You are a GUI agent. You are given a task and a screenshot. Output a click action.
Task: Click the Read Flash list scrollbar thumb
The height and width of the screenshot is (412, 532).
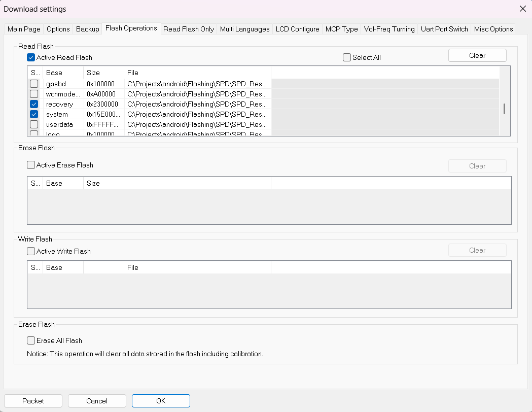[504, 109]
